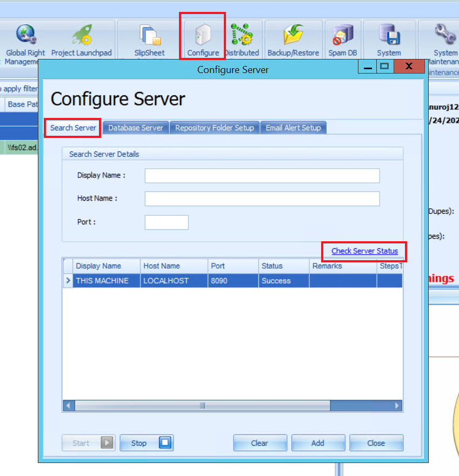Switch to the Search Server tab
The width and height of the screenshot is (459, 476).
pyautogui.click(x=73, y=128)
